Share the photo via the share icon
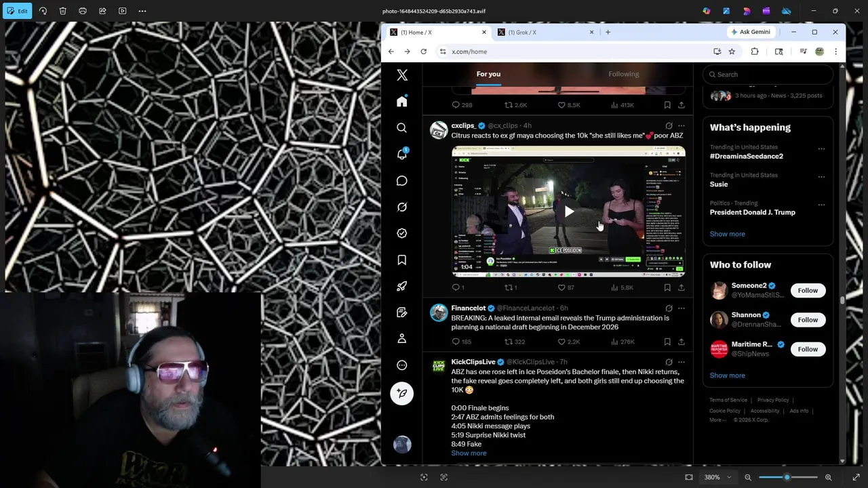Viewport: 868px width, 488px height. click(x=102, y=11)
